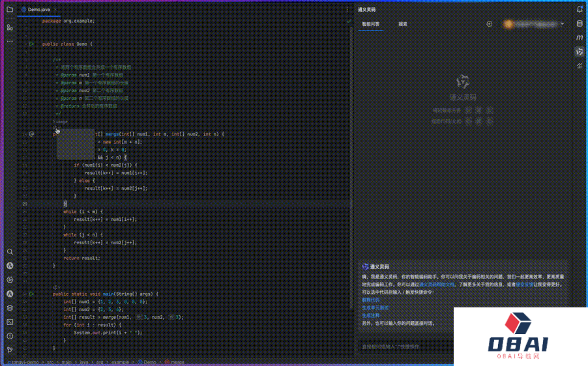Open the Project folder tool window
Image resolution: width=588 pixels, height=366 pixels.
(x=10, y=10)
